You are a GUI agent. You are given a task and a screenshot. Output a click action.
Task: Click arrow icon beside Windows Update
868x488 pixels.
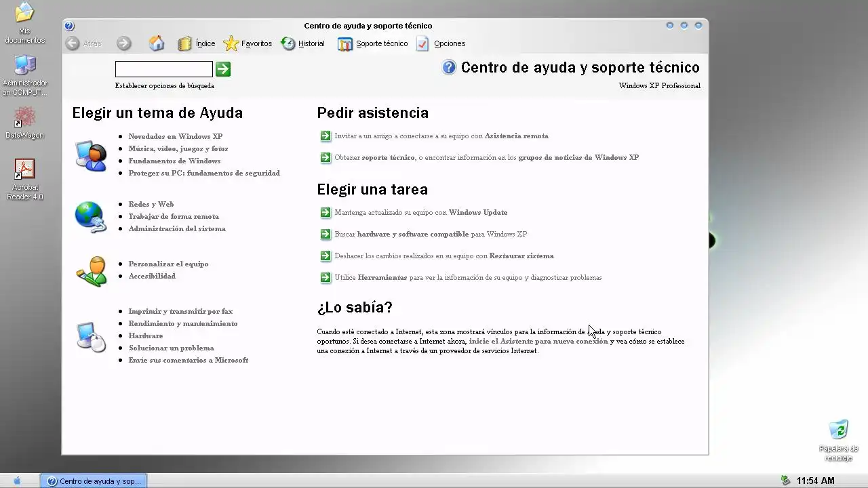325,212
